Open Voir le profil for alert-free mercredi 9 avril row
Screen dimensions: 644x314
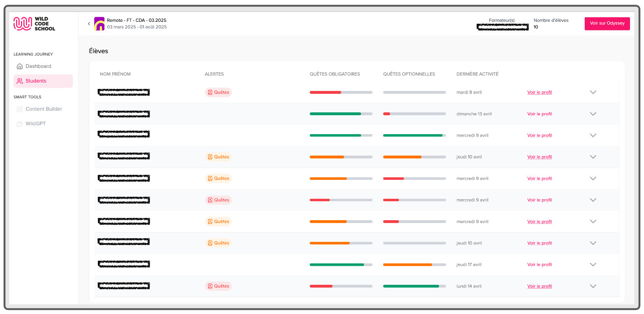[540, 135]
